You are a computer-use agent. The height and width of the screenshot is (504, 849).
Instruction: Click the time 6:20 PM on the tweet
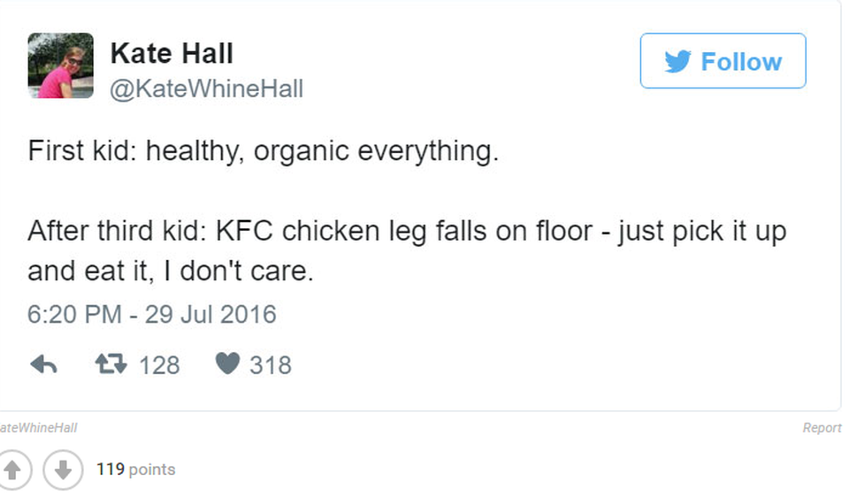(67, 314)
